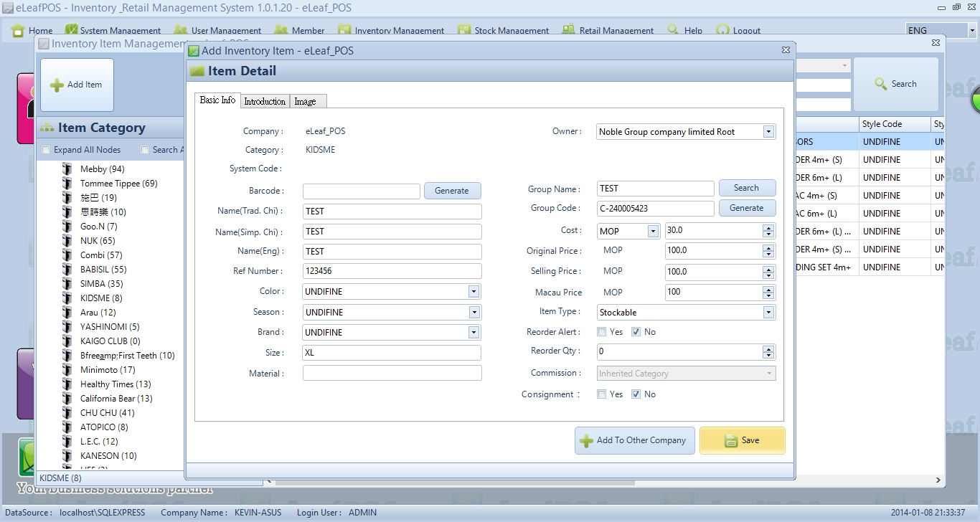
Task: Click the Retail Management icon
Action: tap(568, 30)
